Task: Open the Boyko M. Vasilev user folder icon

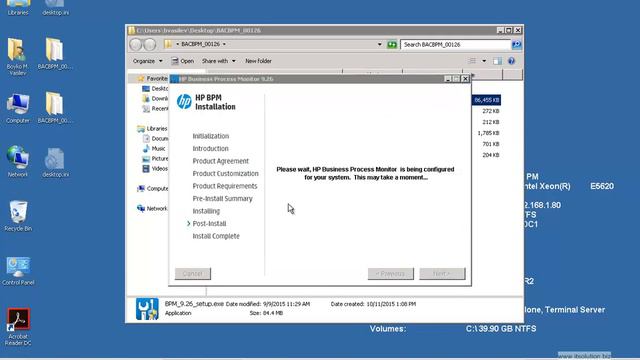Action: (17, 56)
